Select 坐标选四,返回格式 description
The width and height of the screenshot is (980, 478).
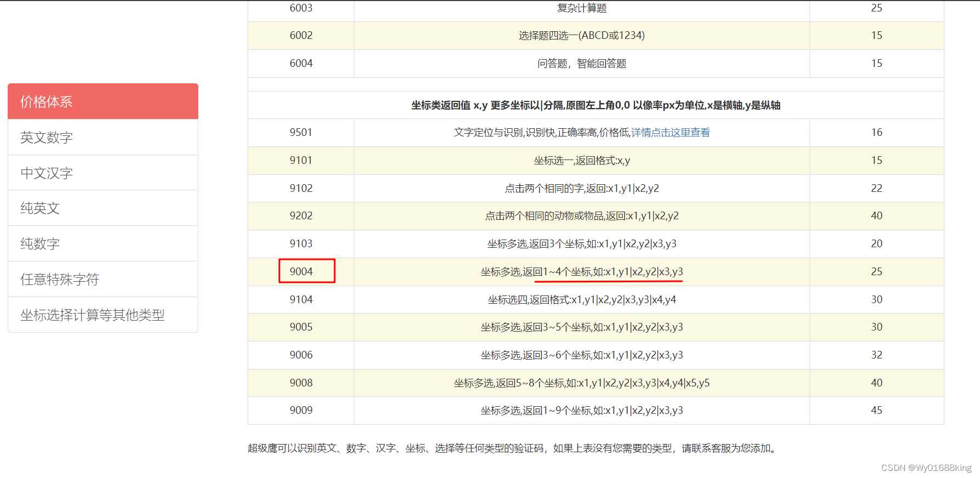click(582, 300)
